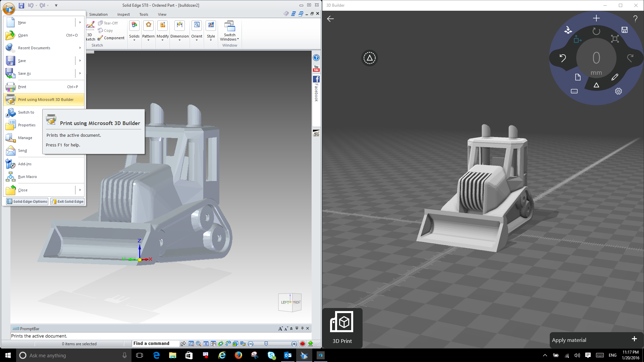Select the rotate tool in radial menu

coord(596,32)
